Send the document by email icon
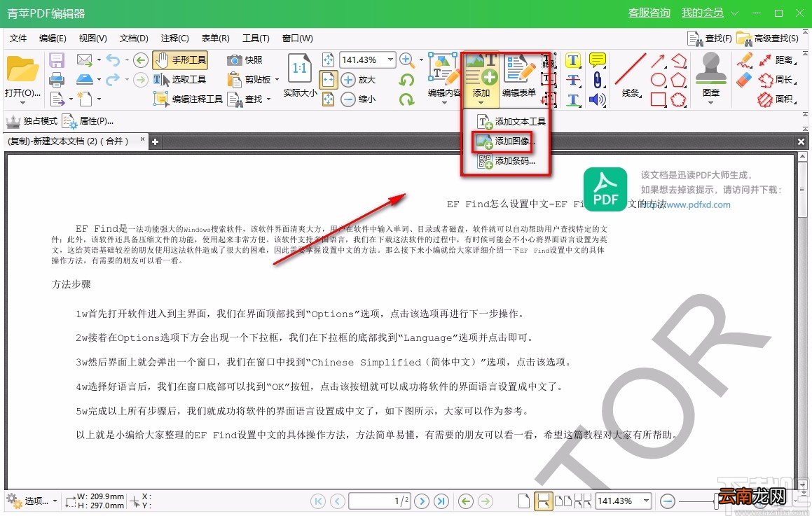This screenshot has height=516, width=812. 84,60
